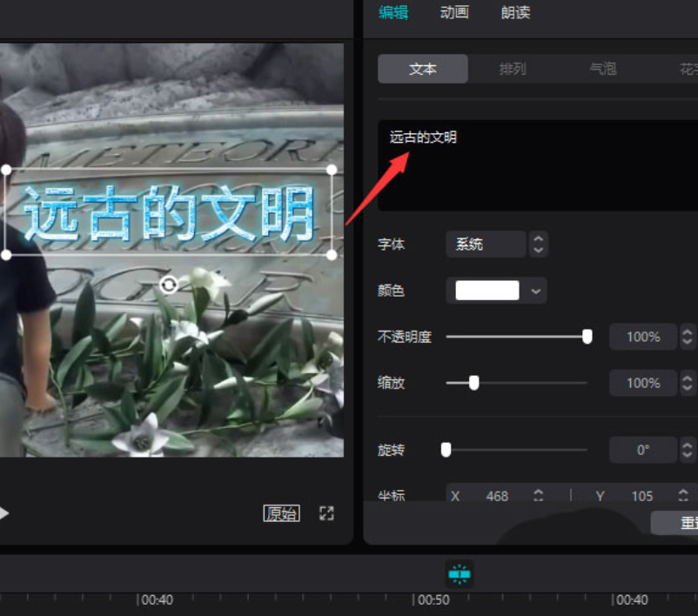Click the 缩放 slider handle
The height and width of the screenshot is (616, 698).
(473, 383)
